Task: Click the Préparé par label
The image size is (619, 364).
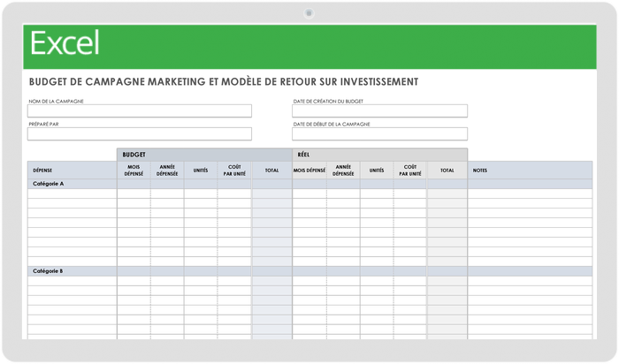Action: coord(43,125)
